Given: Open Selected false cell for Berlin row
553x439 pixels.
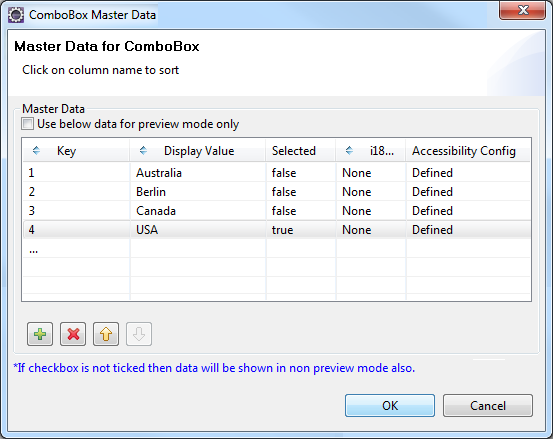Looking at the screenshot, I should click(x=301, y=192).
